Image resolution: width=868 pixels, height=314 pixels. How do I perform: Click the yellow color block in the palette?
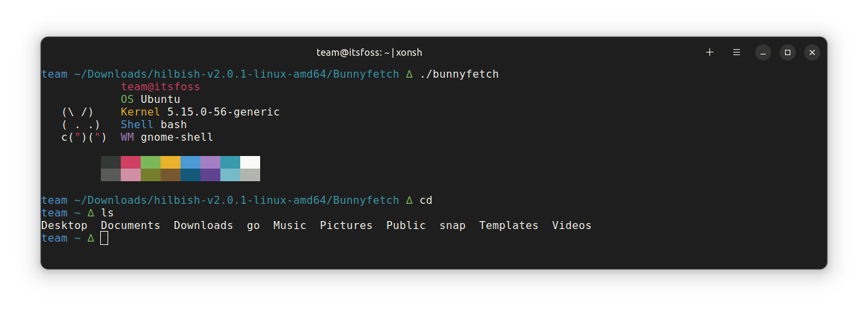pyautogui.click(x=171, y=163)
